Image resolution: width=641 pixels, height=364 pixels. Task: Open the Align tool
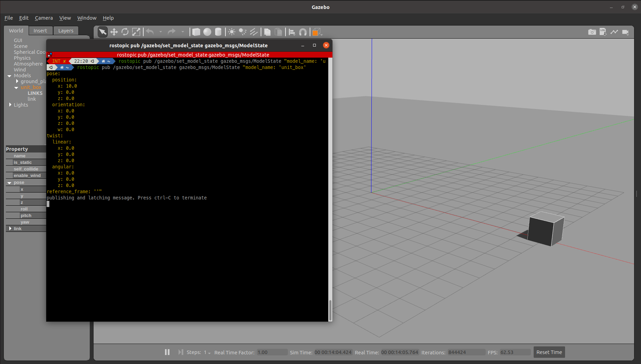click(292, 32)
